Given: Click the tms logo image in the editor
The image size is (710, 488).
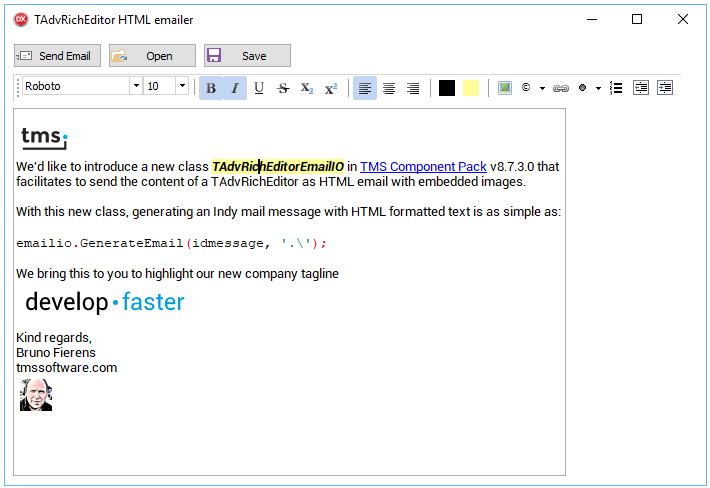Looking at the screenshot, I should [x=44, y=138].
